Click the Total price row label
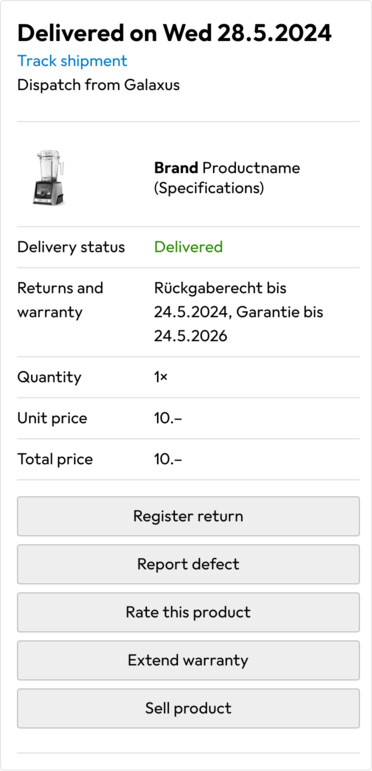Screen dimensions: 372x771 55,459
